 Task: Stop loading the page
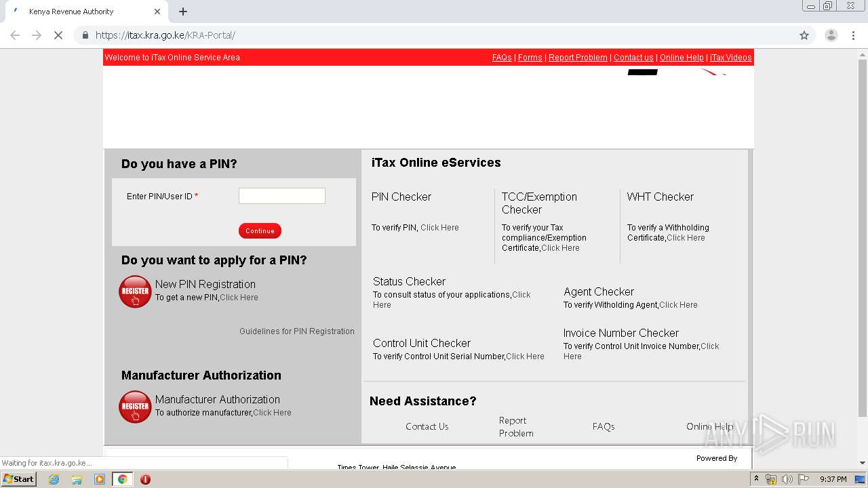pyautogui.click(x=58, y=35)
